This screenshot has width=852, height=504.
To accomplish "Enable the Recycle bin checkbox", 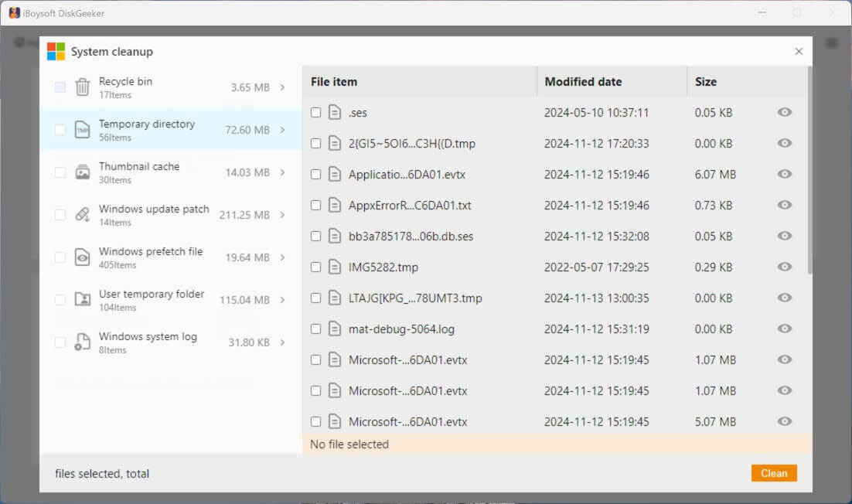I will coord(60,87).
